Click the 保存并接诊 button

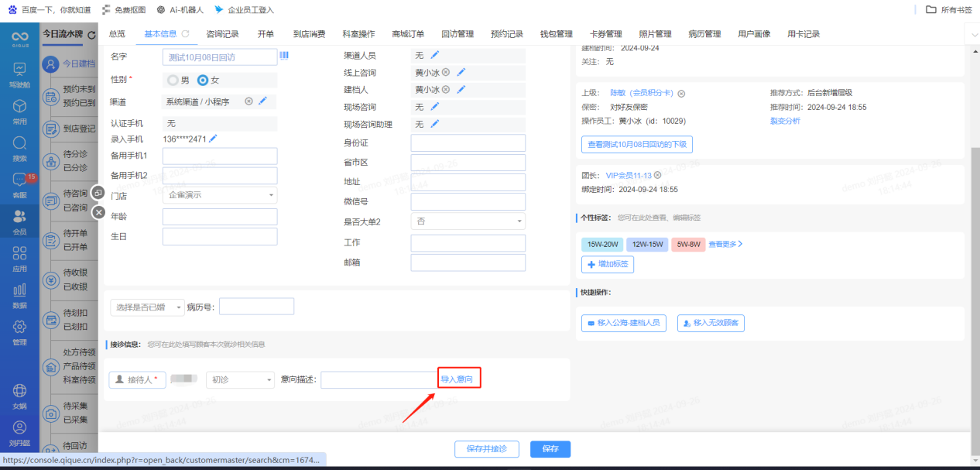(486, 448)
